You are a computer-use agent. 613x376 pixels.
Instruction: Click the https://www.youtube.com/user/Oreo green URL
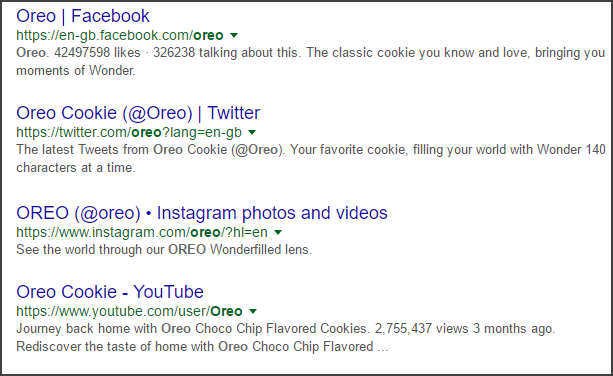[129, 312]
